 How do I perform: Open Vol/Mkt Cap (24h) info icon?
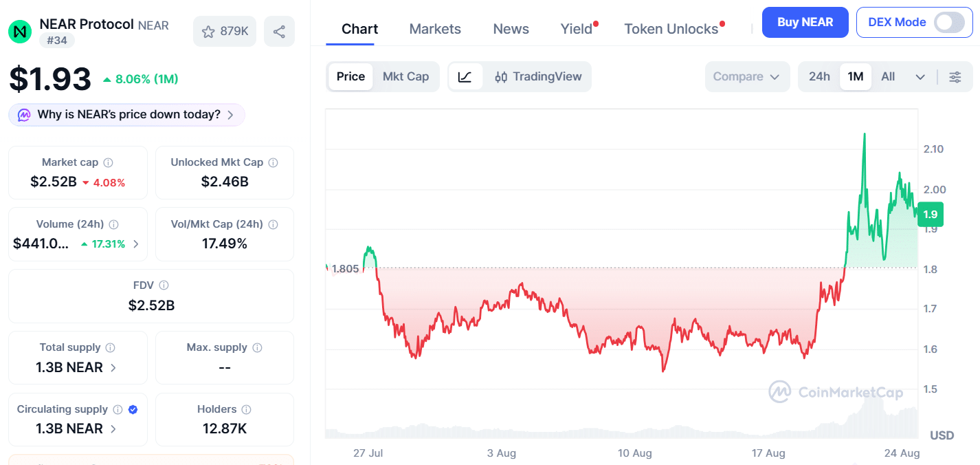tap(273, 224)
